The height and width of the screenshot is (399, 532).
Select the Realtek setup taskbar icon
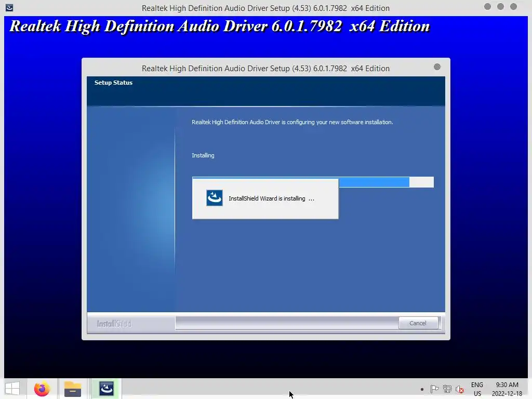pos(107,389)
